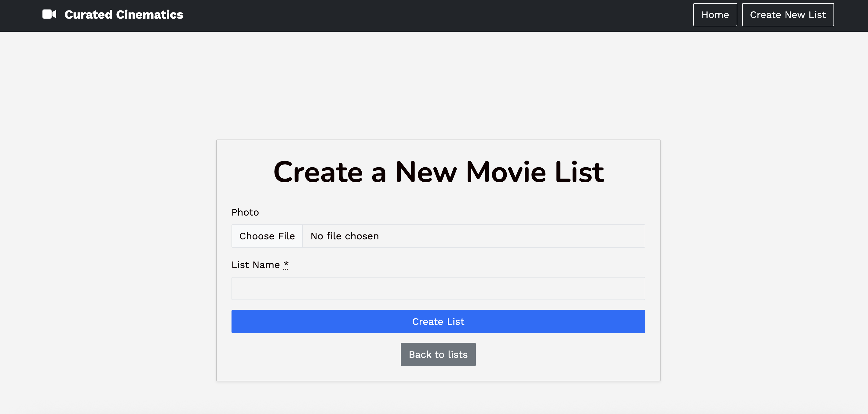
Task: Click the Photo field label
Action: 245,212
